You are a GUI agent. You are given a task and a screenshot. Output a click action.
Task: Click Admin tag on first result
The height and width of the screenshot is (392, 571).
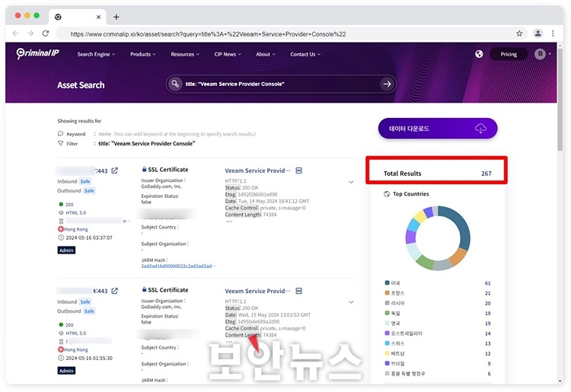coord(66,250)
